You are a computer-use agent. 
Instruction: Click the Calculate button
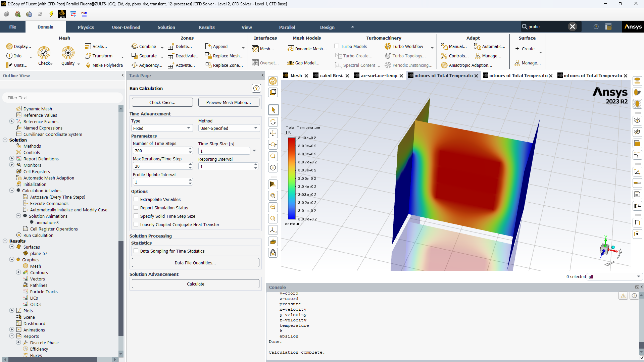coord(196,284)
